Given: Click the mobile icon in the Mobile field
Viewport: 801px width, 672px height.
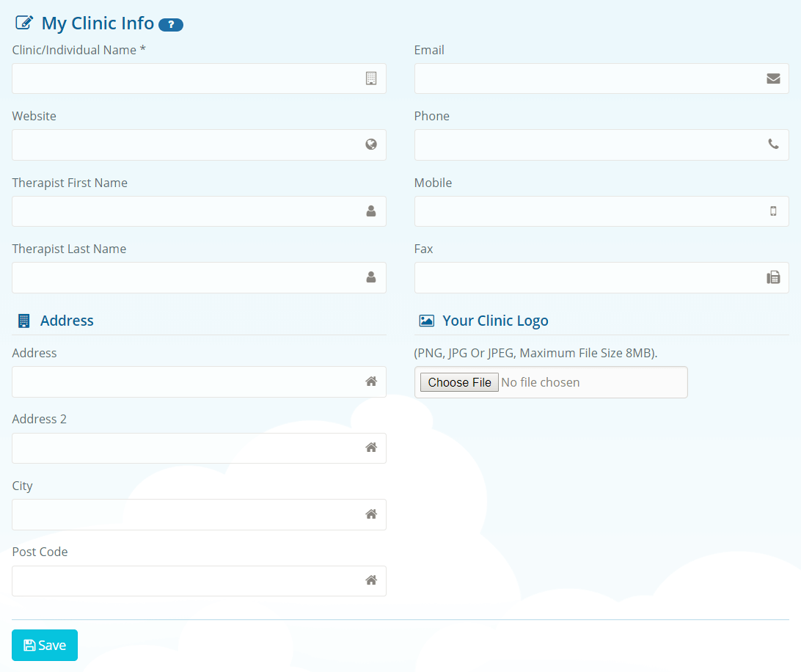Looking at the screenshot, I should point(773,211).
